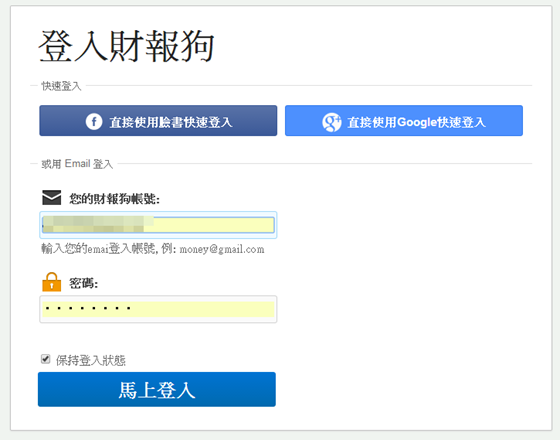Click the Google quick login button
Screen dimensions: 560x440
pos(404,121)
